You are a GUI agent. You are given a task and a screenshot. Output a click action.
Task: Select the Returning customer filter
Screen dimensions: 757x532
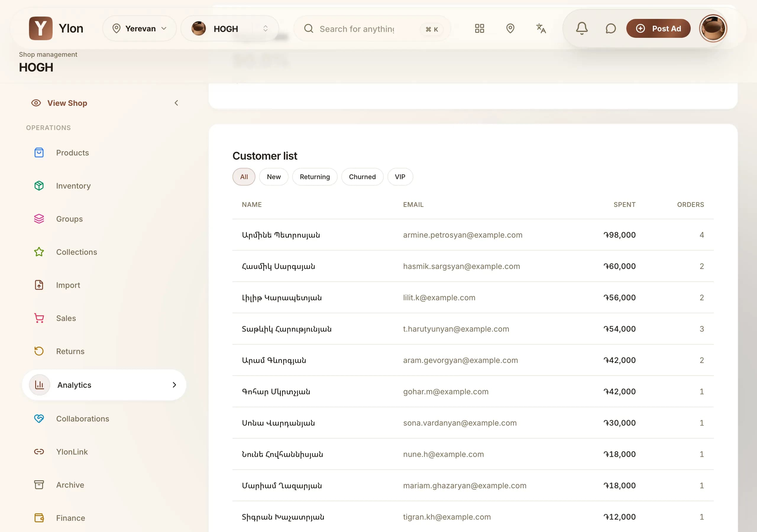[x=315, y=177]
